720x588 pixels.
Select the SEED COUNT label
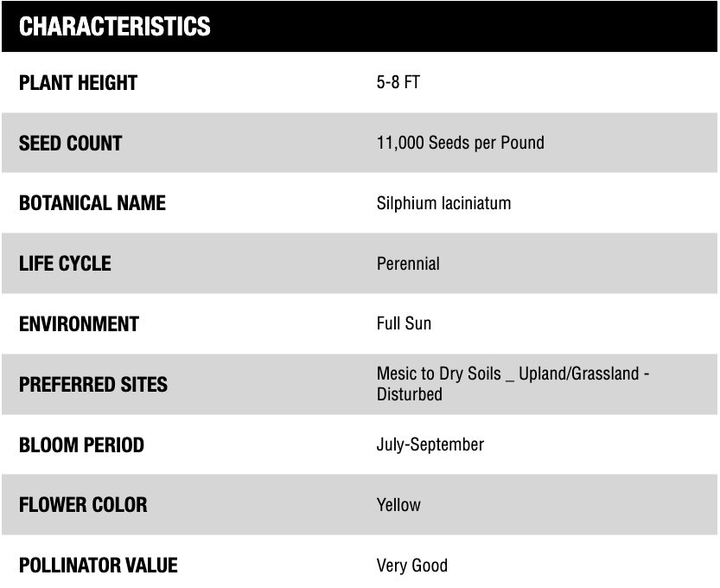click(x=70, y=144)
